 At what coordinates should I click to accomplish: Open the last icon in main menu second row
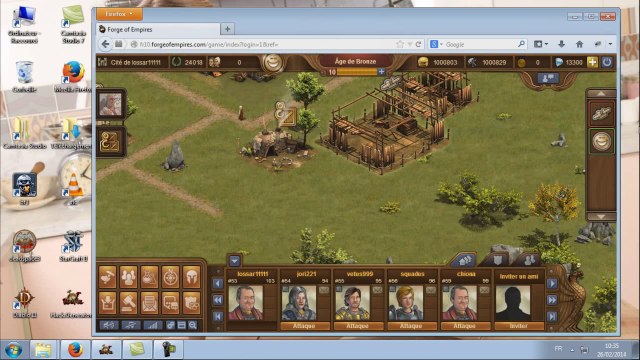pyautogui.click(x=191, y=302)
